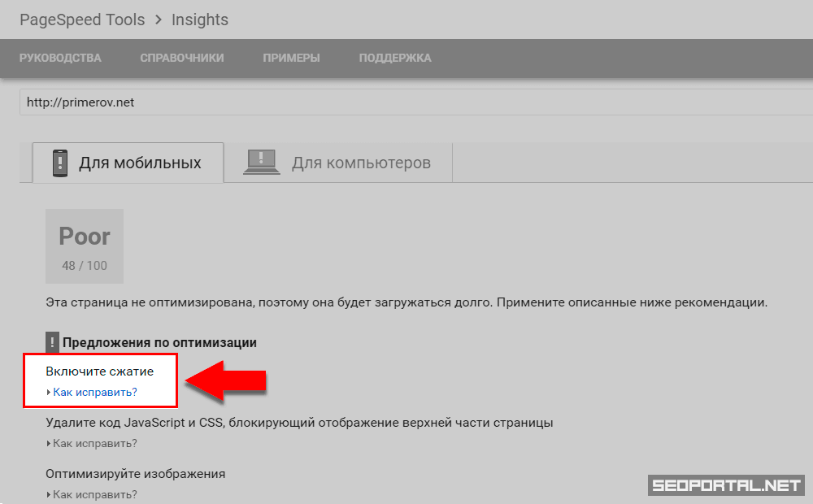Expand Как исправить under Включите сжатие
This screenshot has width=813, height=504.
(x=94, y=392)
